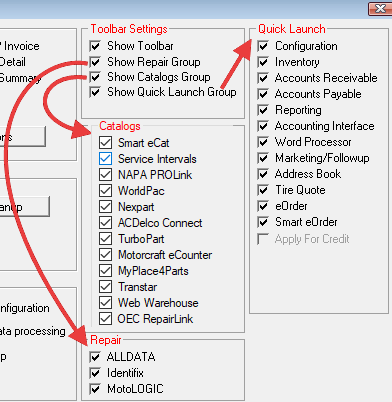Disable Tire Quote in Quick Launch
This screenshot has height=402, width=392.
tap(263, 190)
